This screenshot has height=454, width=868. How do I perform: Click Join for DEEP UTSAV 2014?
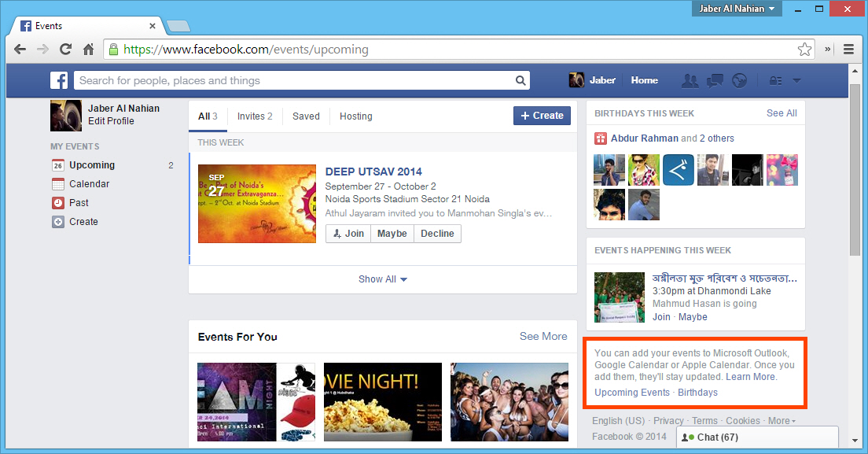point(348,234)
